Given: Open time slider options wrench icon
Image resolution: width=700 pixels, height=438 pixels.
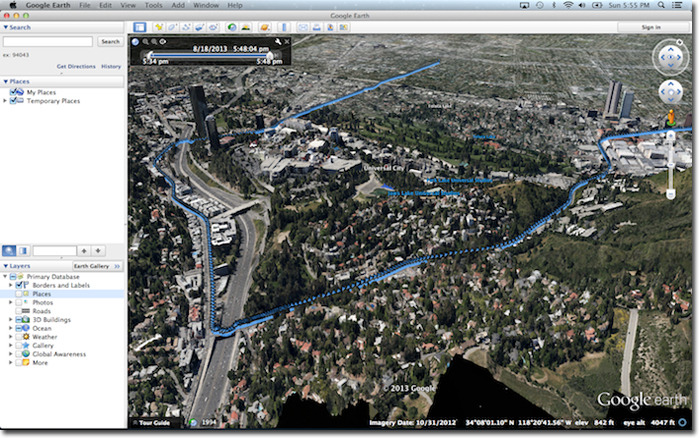Looking at the screenshot, I should (278, 42).
